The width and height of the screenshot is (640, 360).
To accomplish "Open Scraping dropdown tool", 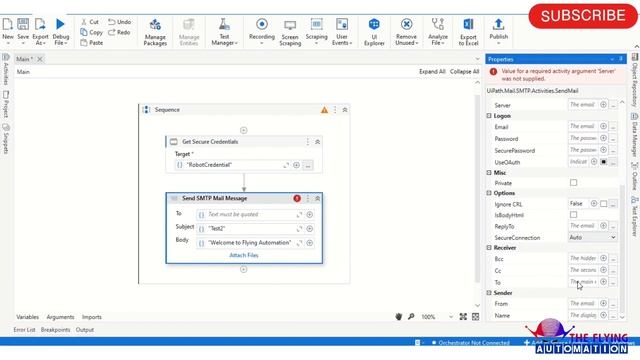I will pyautogui.click(x=316, y=31).
